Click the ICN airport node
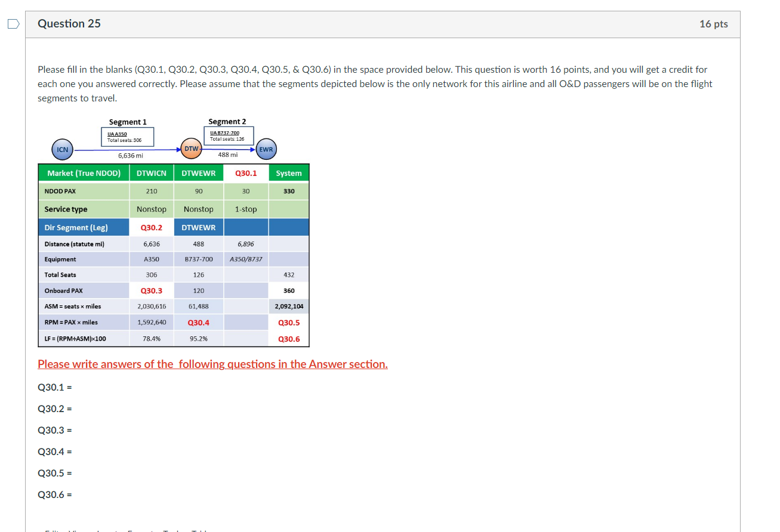 (62, 149)
